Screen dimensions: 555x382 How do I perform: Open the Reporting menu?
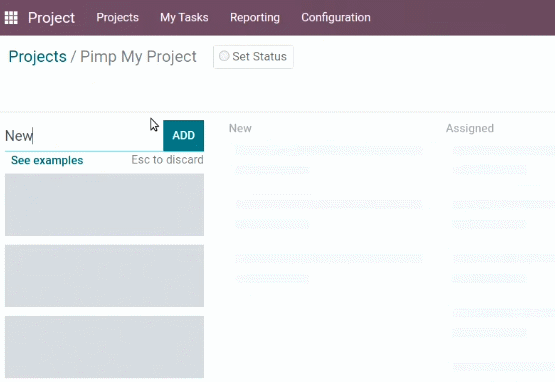pyautogui.click(x=255, y=17)
